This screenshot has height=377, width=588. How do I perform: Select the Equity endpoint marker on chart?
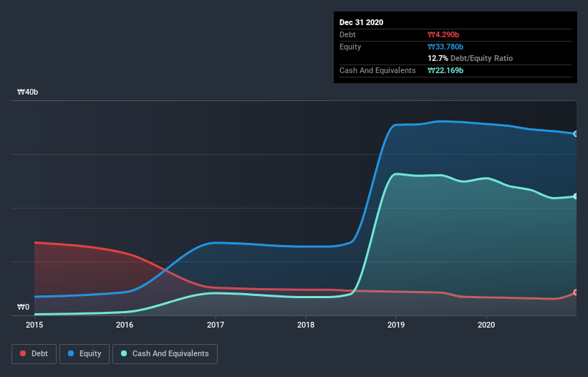(x=576, y=133)
